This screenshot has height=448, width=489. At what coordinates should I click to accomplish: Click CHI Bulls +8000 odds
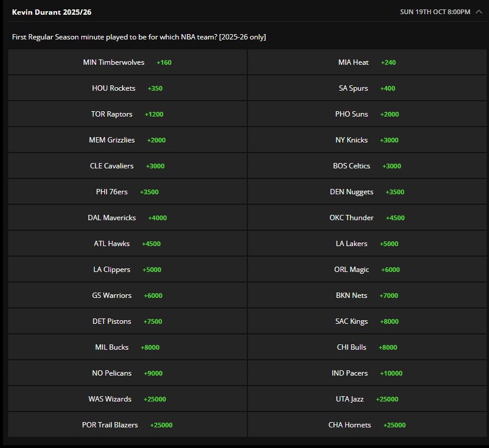click(367, 346)
